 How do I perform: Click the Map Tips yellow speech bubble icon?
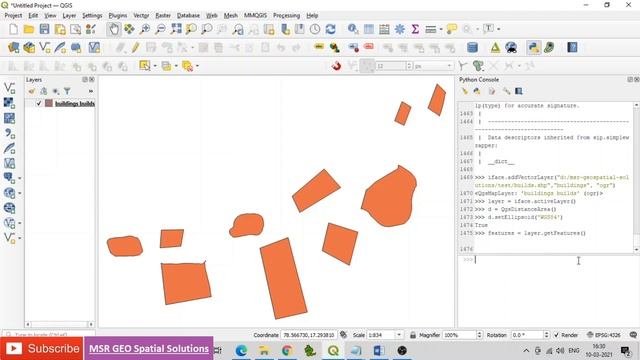click(452, 29)
